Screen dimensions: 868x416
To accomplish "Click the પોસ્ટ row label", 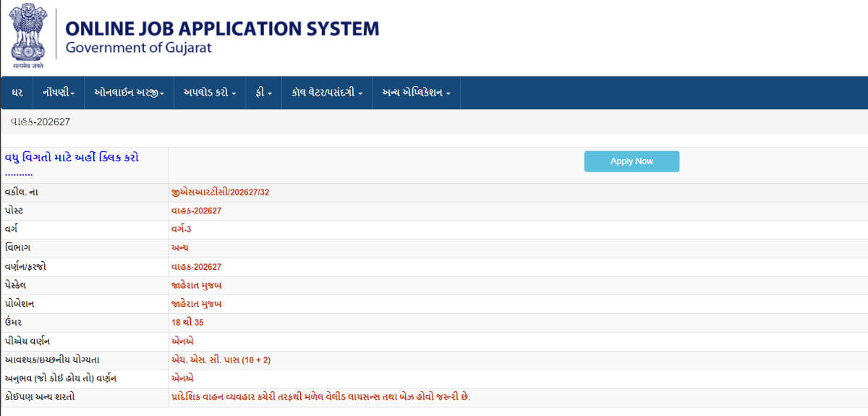I will (x=15, y=211).
